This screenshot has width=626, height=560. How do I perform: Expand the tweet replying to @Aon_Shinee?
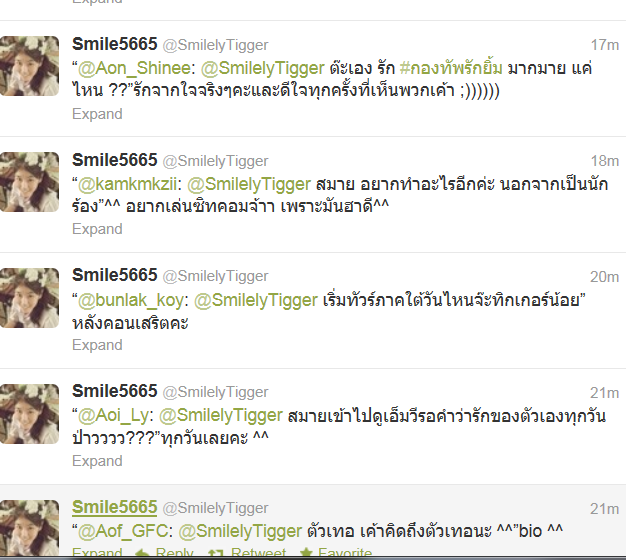coord(97,114)
